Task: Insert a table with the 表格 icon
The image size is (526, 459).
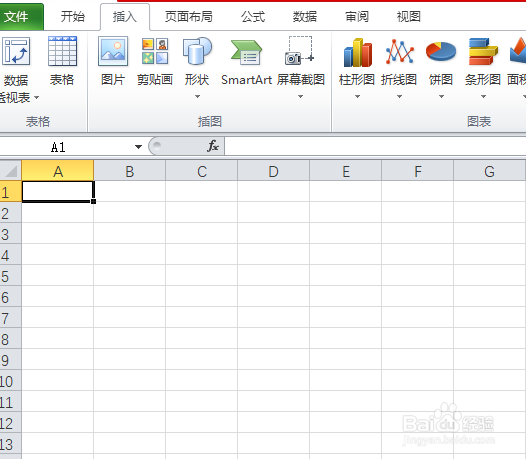Action: click(x=62, y=51)
